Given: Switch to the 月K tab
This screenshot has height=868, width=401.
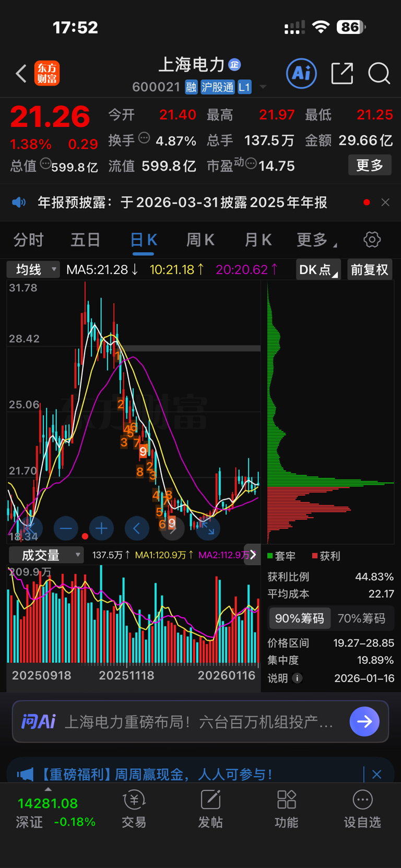Looking at the screenshot, I should click(258, 240).
